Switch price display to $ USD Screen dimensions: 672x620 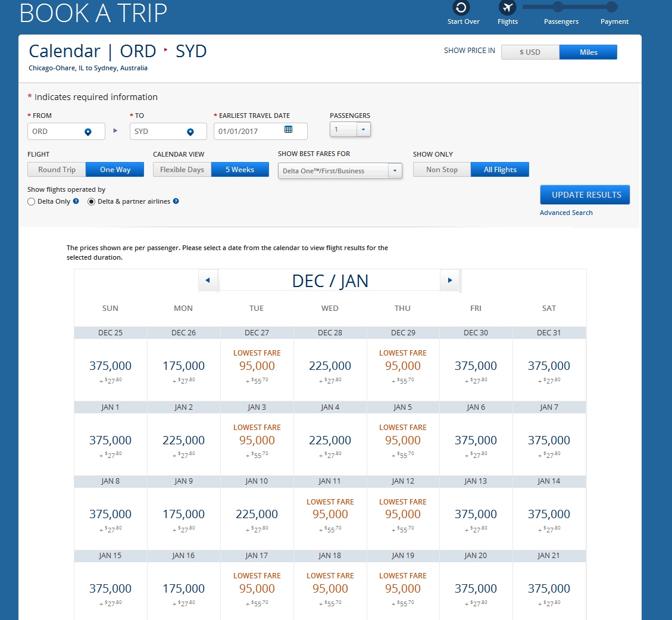point(530,52)
